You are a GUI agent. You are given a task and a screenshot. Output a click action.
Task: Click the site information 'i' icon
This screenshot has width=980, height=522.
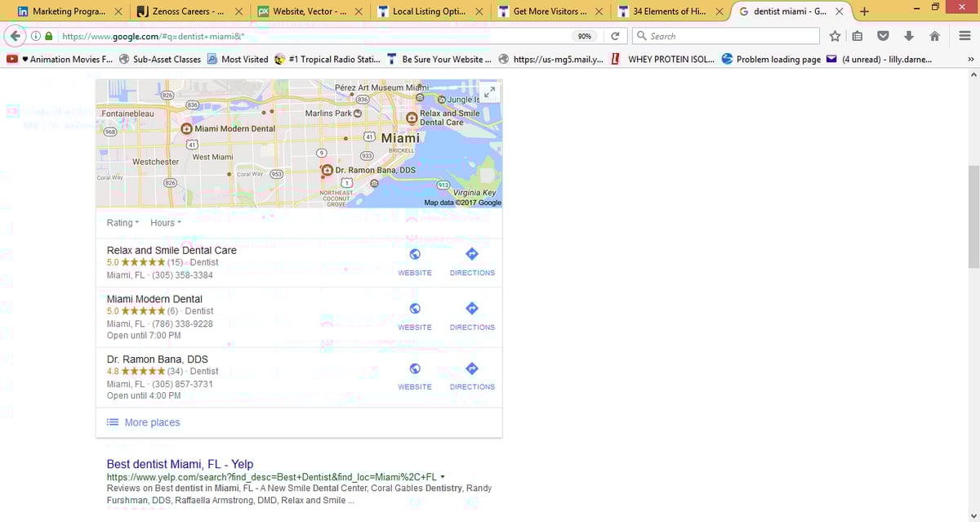pyautogui.click(x=36, y=36)
